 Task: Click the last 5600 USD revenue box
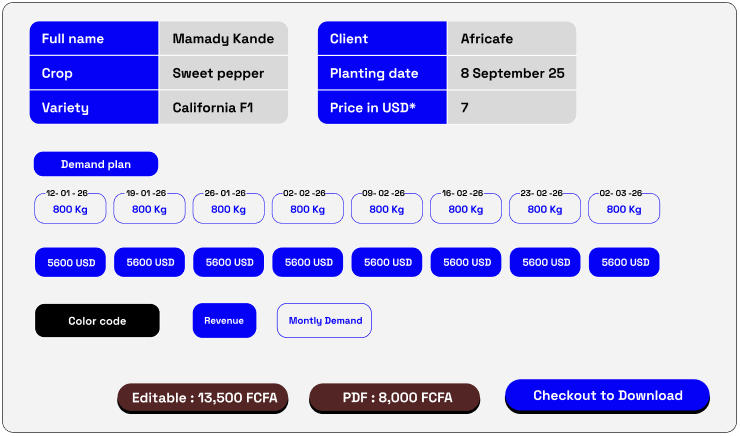(624, 263)
